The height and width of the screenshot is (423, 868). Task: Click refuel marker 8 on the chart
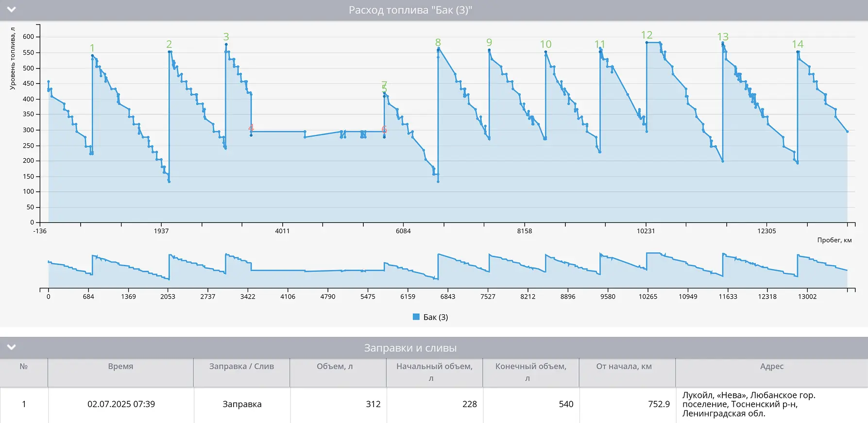[x=438, y=43]
